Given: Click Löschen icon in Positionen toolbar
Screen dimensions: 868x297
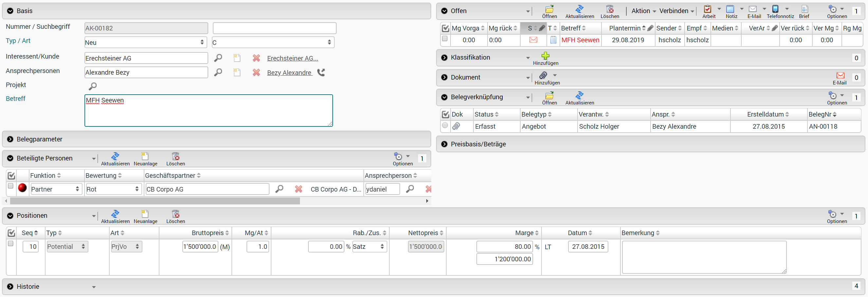Looking at the screenshot, I should (x=175, y=214).
